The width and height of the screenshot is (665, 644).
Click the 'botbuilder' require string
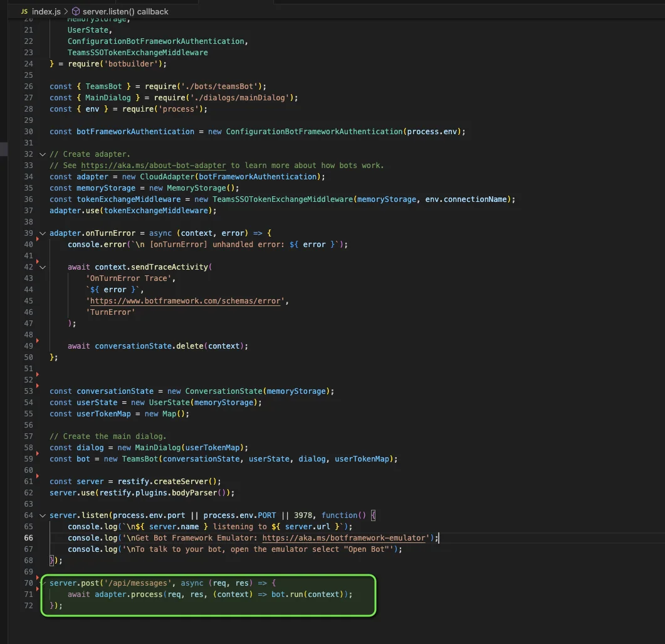[x=131, y=63]
